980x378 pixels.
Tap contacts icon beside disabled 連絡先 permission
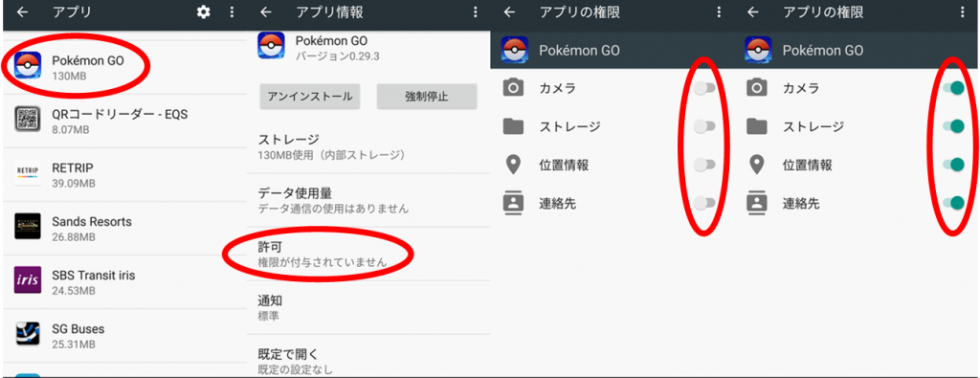point(513,204)
